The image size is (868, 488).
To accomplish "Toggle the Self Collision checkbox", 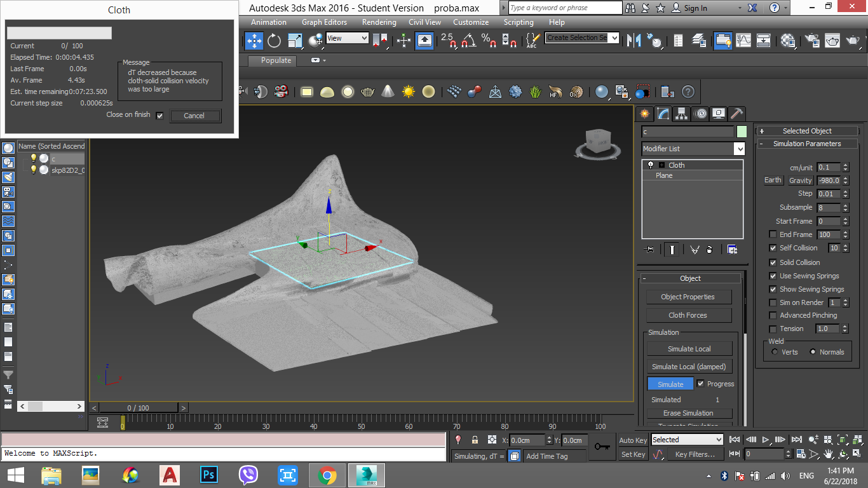I will [773, 248].
